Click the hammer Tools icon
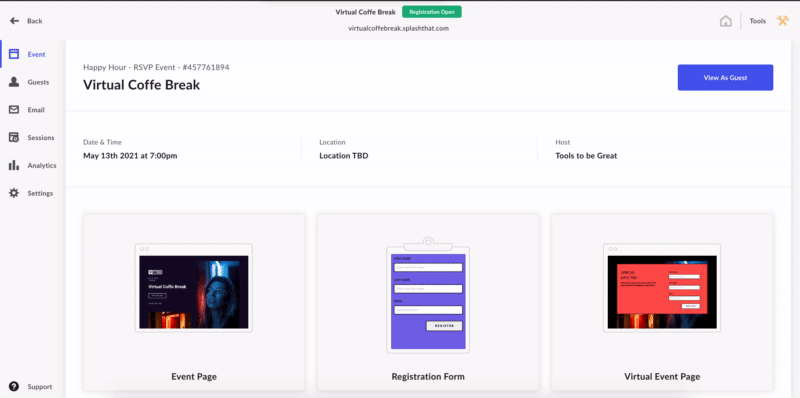This screenshot has width=800, height=398. pos(783,21)
